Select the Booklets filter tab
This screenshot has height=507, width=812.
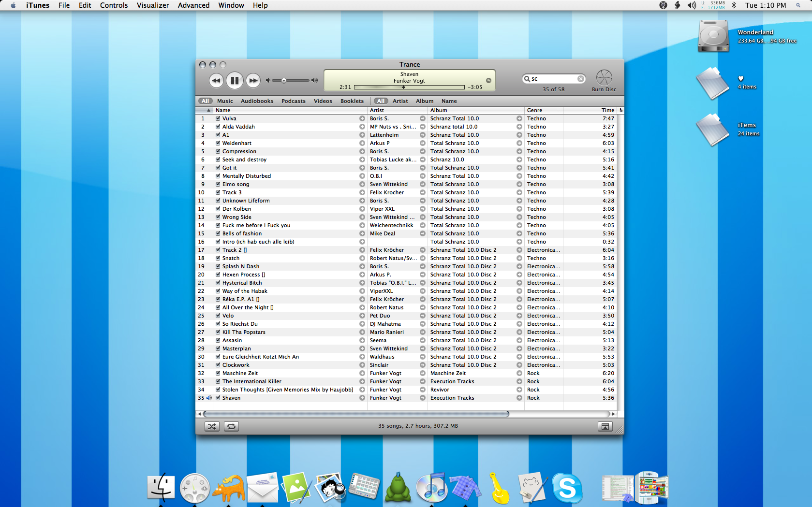(x=352, y=101)
